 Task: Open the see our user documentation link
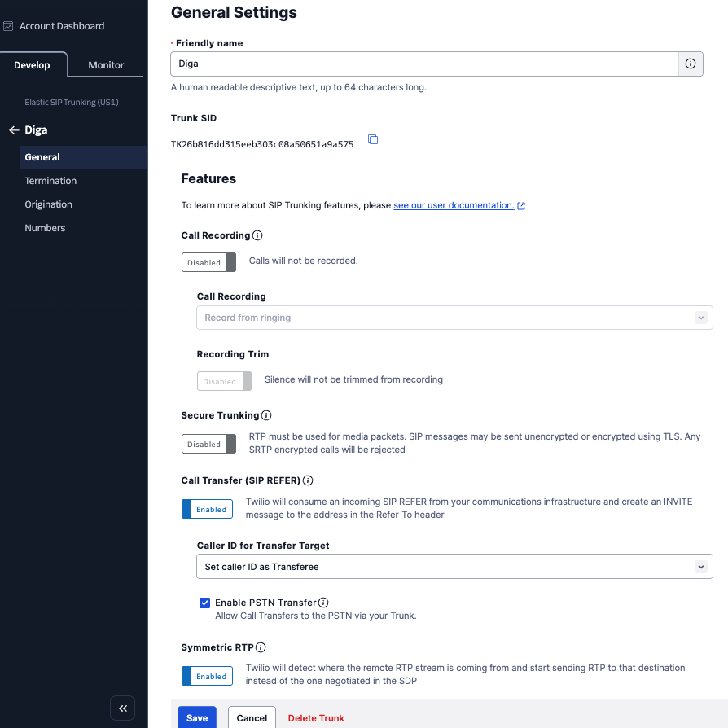tap(454, 205)
